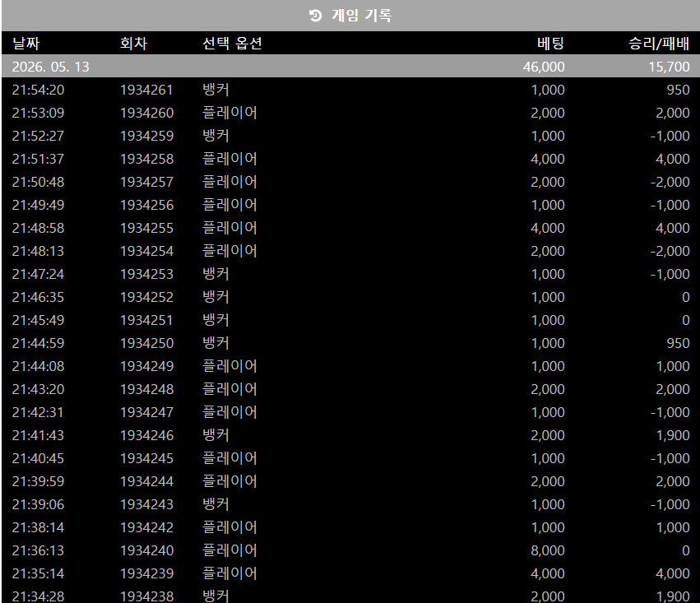Click 뱅커 in round 1934253 row
The image size is (700, 603).
(216, 274)
